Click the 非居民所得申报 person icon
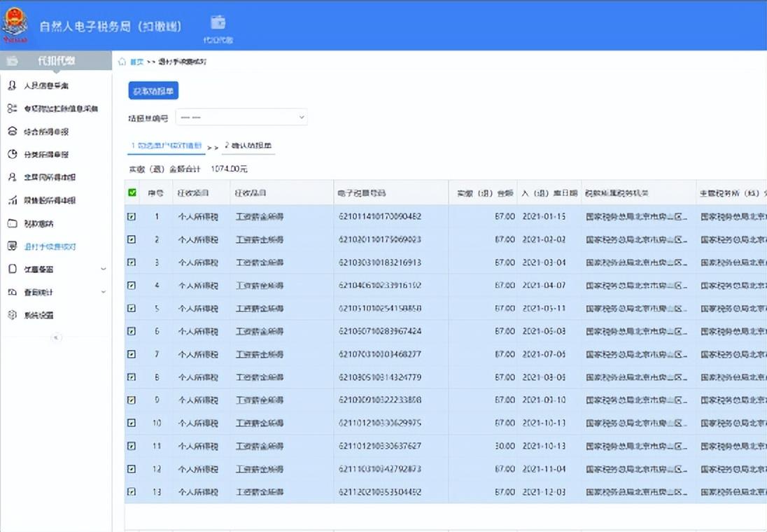767x532 pixels. tap(12, 177)
